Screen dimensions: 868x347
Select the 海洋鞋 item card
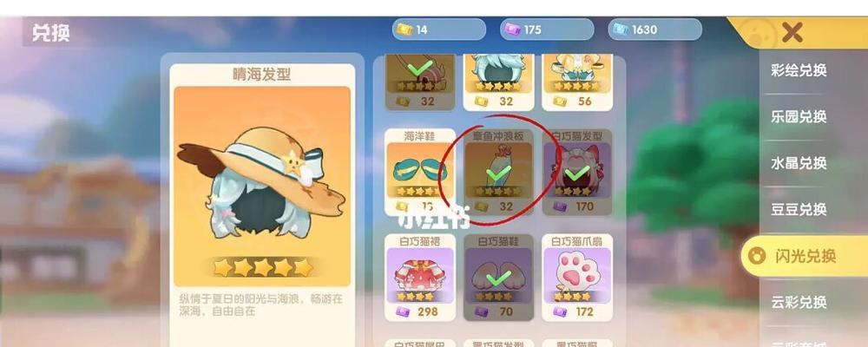[420, 172]
